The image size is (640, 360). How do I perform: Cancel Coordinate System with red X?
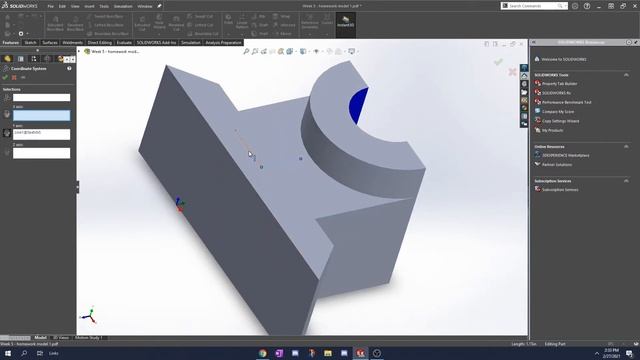coord(14,77)
